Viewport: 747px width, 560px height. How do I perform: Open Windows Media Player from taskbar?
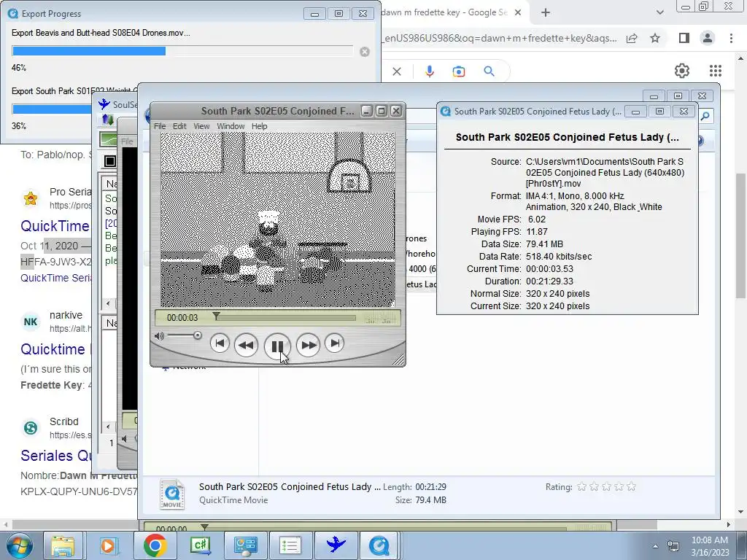(x=108, y=545)
